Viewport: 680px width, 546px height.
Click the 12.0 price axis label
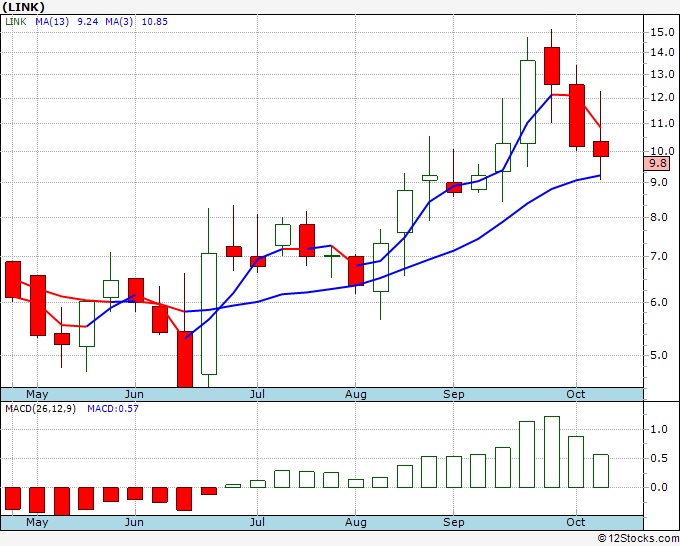[x=662, y=98]
